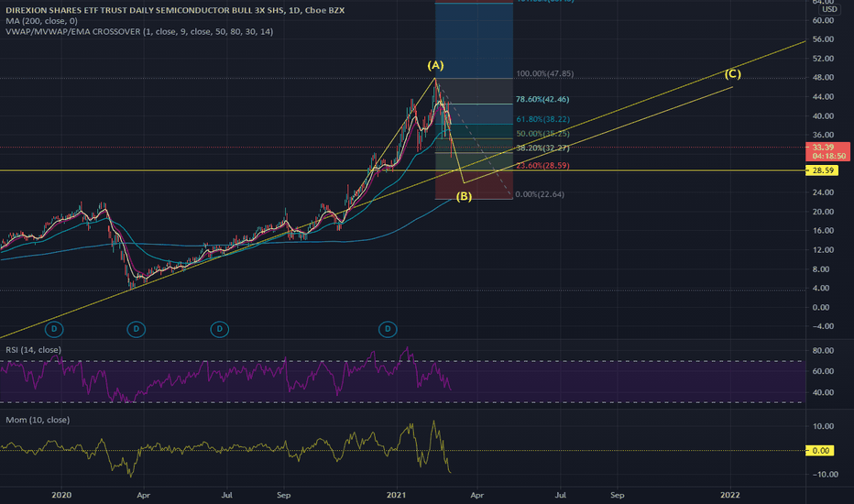
Task: Click the Sep label right of Jul on the time axis, near 2022
Action: (x=617, y=495)
